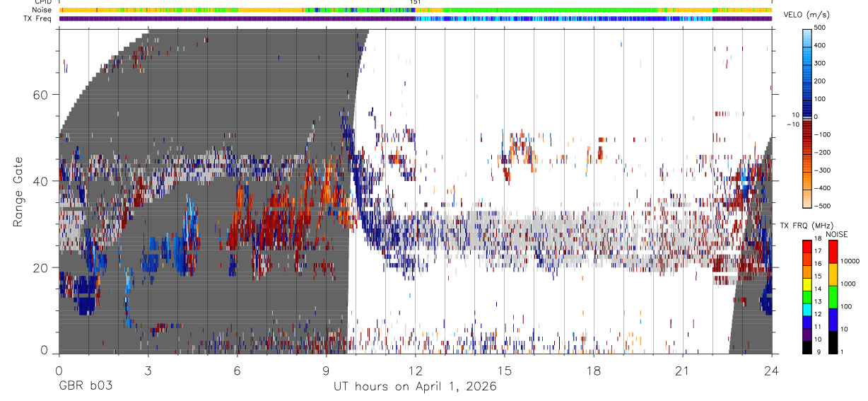Click the '-500' tick on velocity scale

tap(823, 205)
